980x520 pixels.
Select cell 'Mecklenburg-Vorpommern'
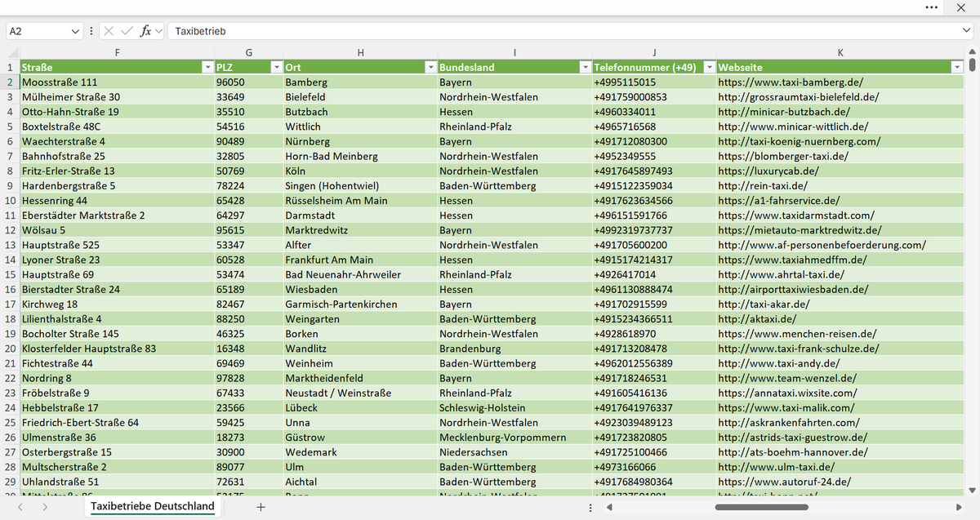514,437
